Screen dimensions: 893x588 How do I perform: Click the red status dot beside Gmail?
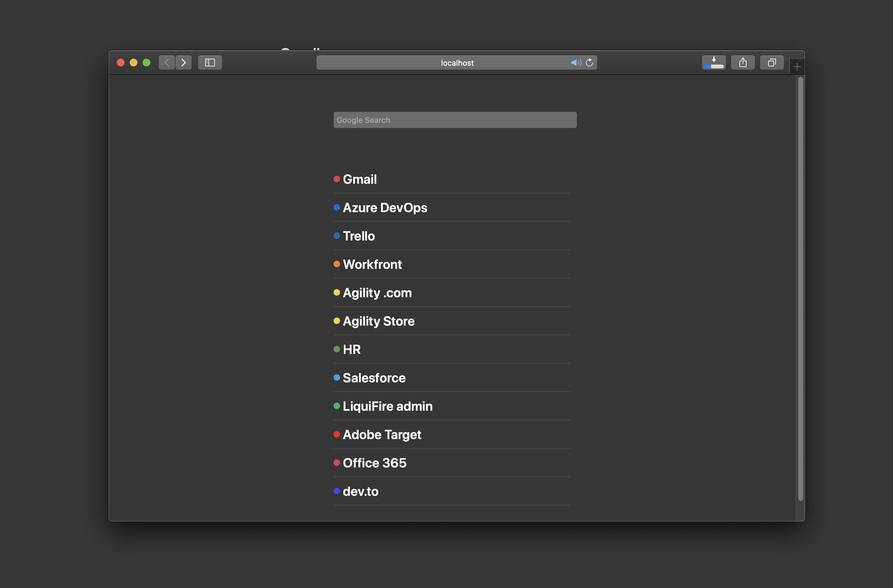coord(336,179)
